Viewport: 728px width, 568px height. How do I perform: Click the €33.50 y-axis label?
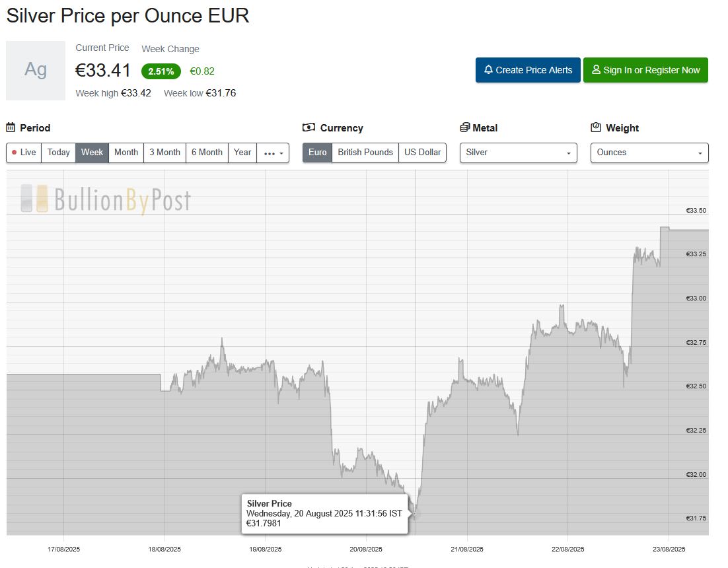click(696, 210)
